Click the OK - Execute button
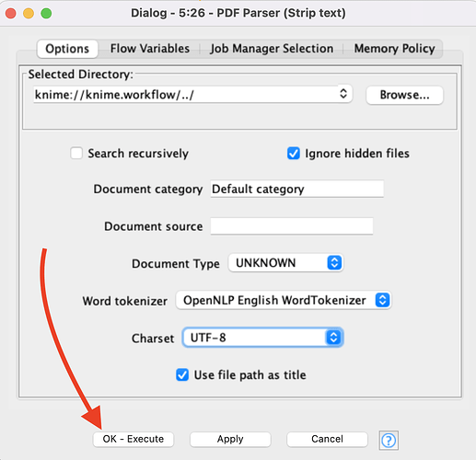 (x=134, y=439)
